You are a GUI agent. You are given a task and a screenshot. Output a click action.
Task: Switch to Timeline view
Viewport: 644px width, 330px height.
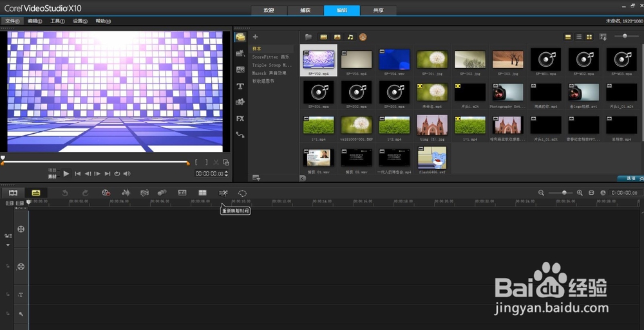click(x=36, y=192)
